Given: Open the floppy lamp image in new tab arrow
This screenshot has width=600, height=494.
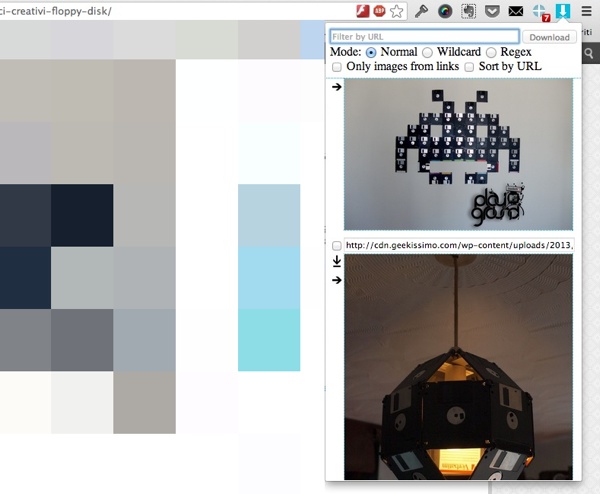Looking at the screenshot, I should [x=337, y=280].
